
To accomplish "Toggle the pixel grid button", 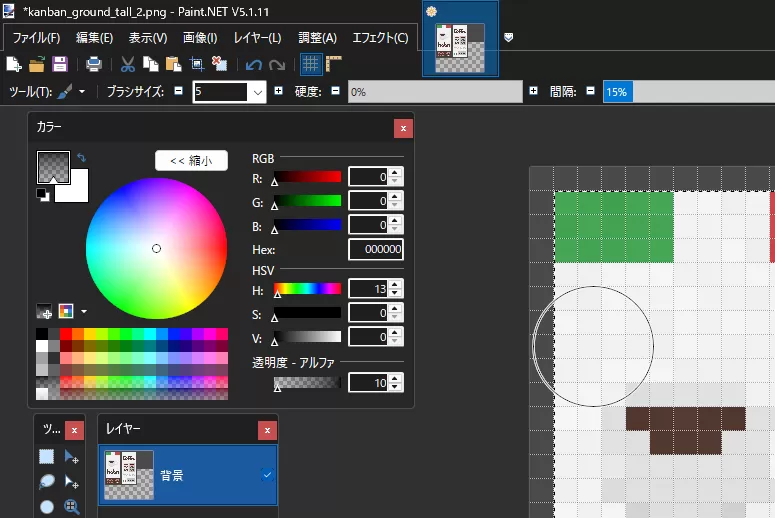I will [x=311, y=64].
